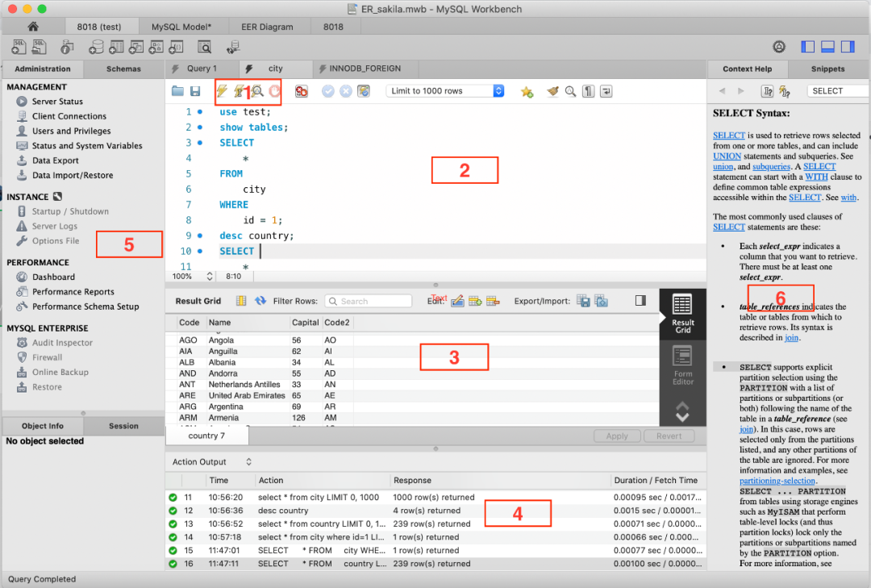Image resolution: width=871 pixels, height=588 pixels.
Task: Open the Dashboard under Performance
Action: point(53,277)
